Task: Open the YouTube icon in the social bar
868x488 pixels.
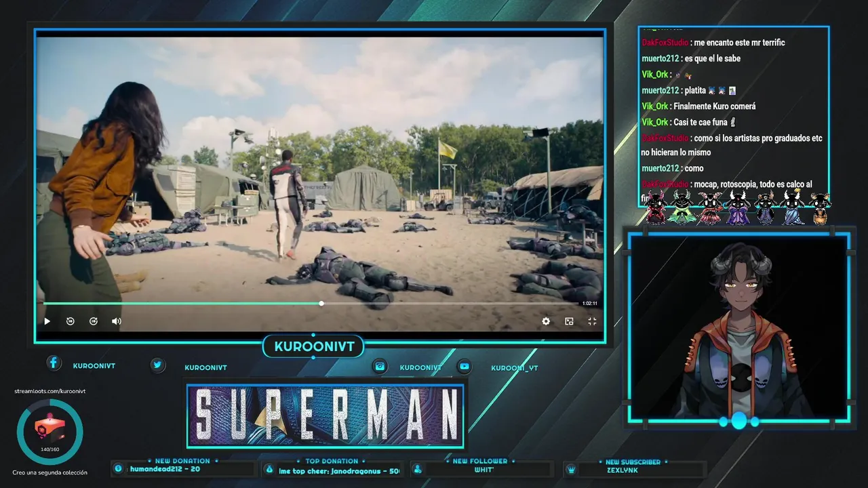Action: coord(465,366)
